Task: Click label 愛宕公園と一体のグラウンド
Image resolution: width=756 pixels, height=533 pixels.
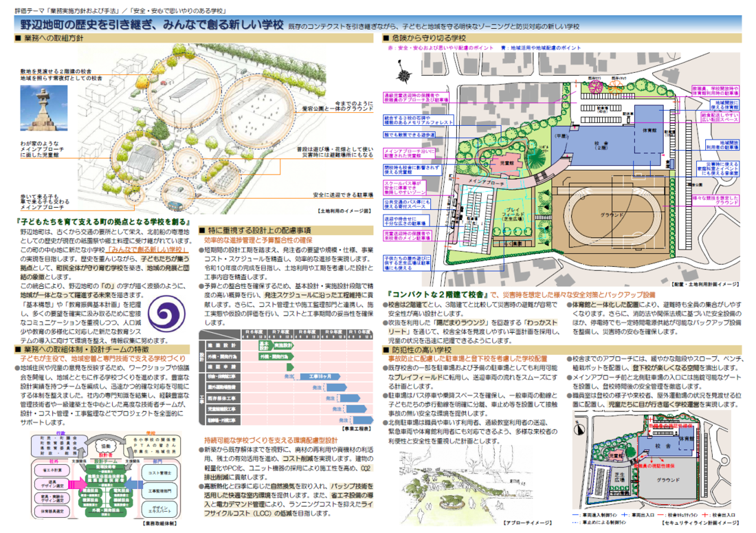Action: 338,109
